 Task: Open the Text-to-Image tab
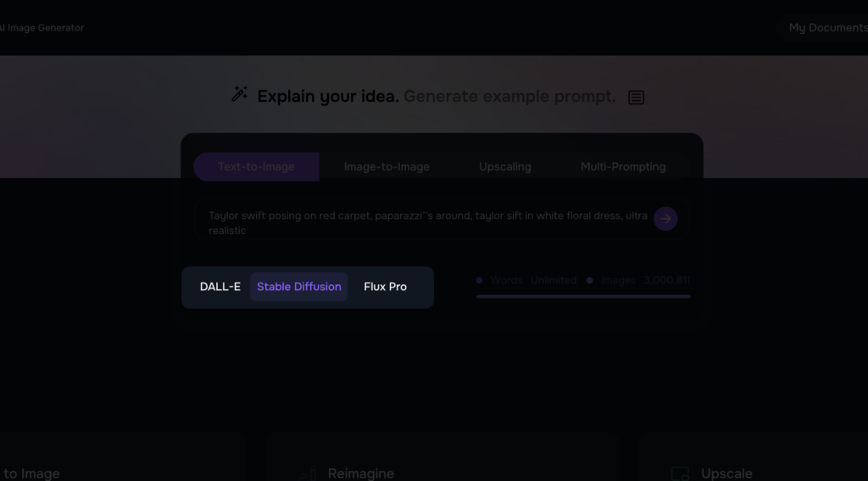pos(256,167)
